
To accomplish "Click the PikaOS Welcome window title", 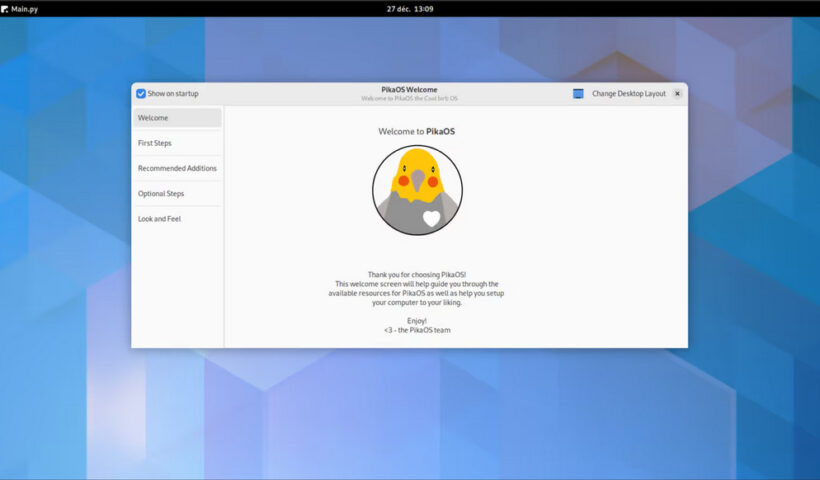I will (409, 90).
